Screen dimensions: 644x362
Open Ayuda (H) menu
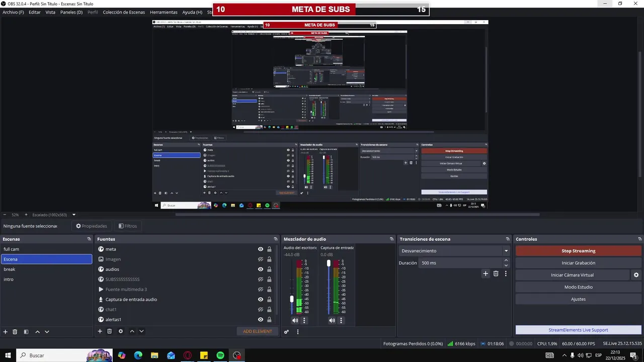192,12
